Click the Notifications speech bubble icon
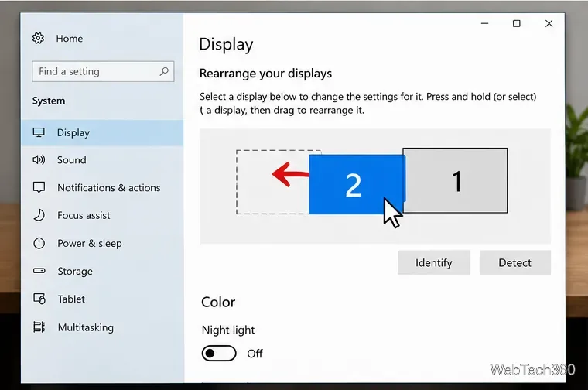The image size is (588, 390). (39, 187)
